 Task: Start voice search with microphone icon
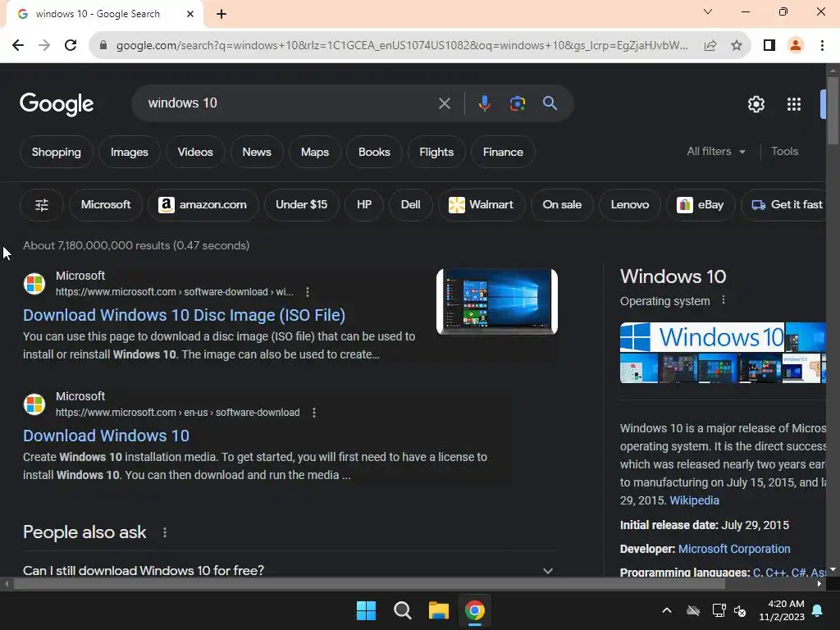pyautogui.click(x=484, y=103)
